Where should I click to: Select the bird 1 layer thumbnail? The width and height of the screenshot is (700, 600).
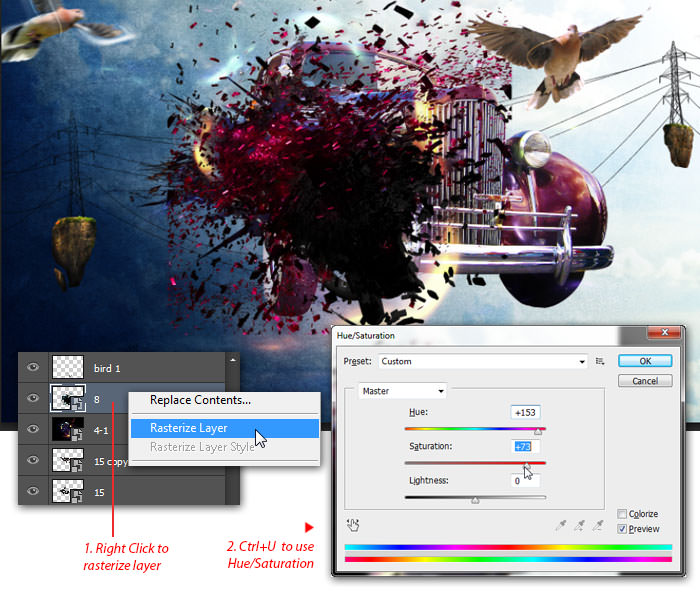(x=68, y=367)
